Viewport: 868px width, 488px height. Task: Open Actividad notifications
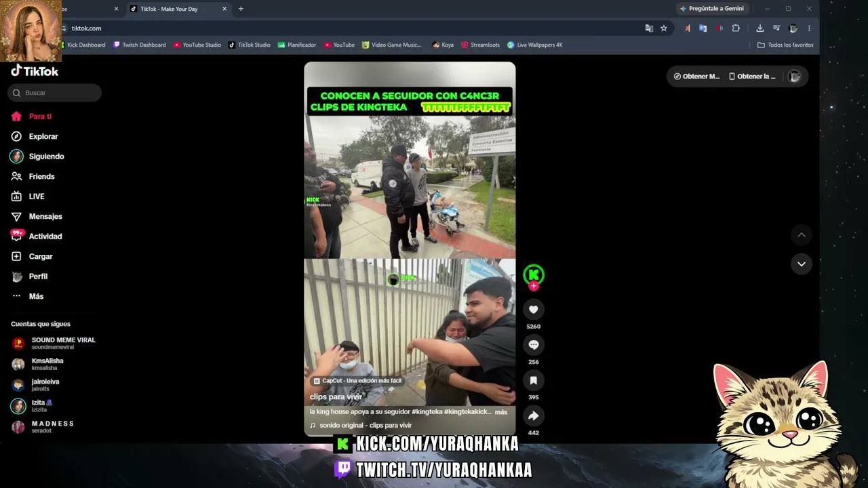coord(36,237)
